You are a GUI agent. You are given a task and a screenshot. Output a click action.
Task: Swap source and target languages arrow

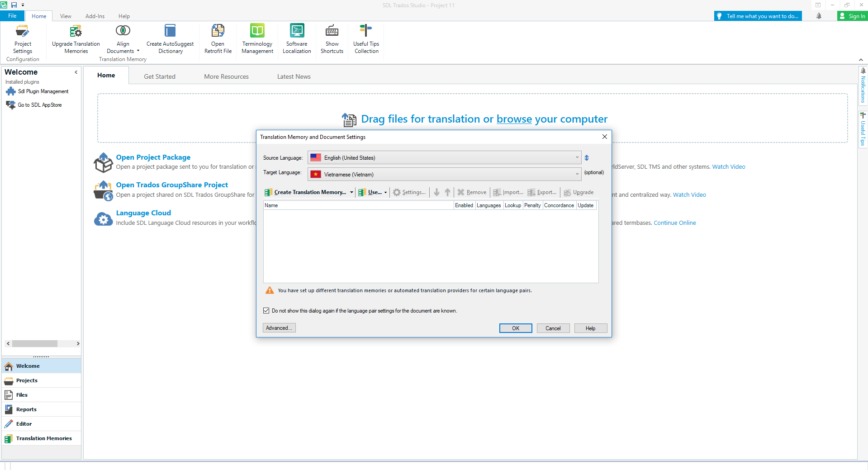[x=587, y=158]
